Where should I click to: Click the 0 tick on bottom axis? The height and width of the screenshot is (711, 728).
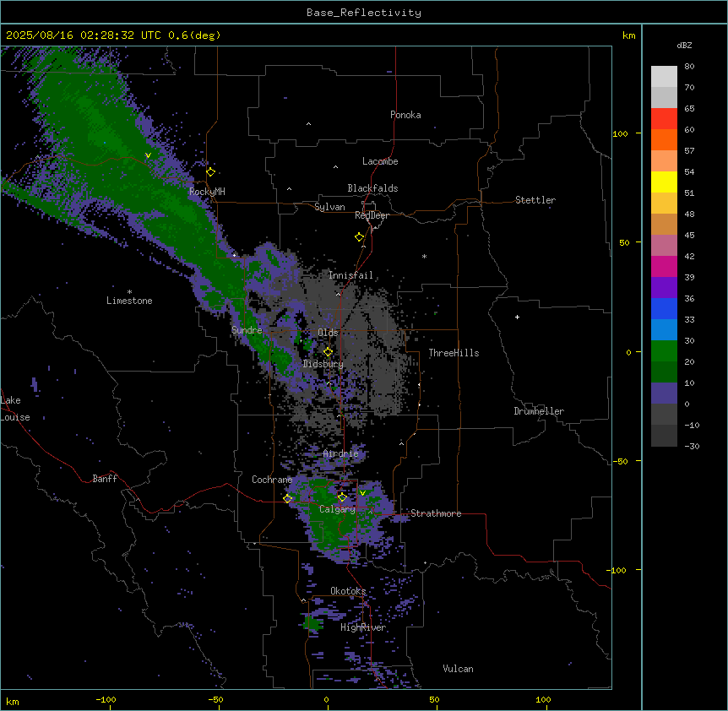[326, 699]
